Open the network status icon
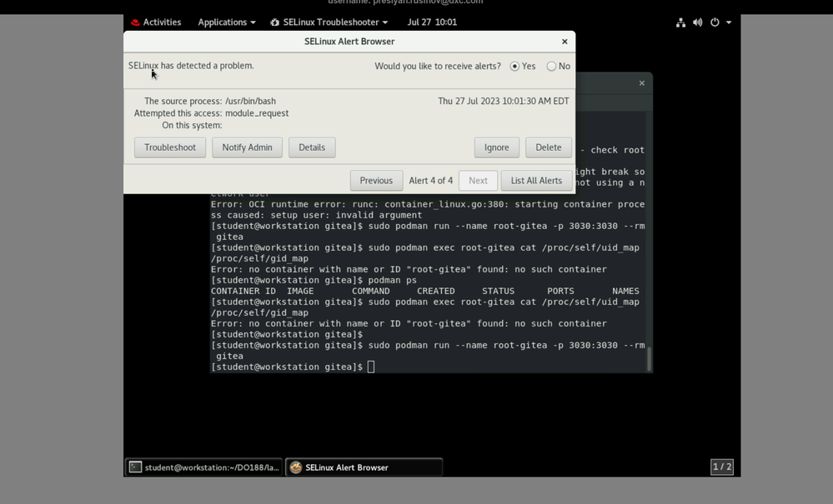 click(680, 22)
